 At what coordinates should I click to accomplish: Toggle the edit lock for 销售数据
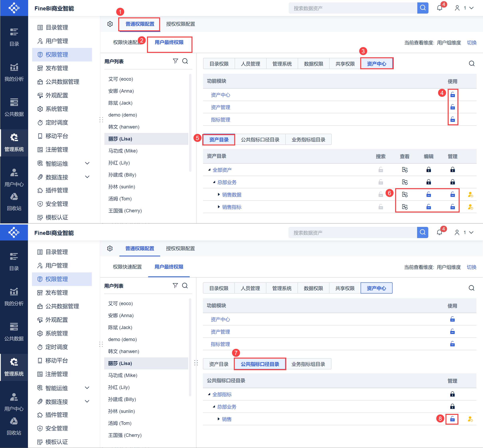tap(429, 194)
